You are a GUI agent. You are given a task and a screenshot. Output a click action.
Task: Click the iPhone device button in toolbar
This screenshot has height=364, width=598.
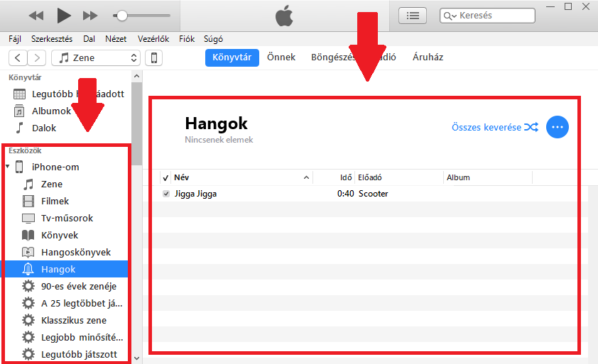[153, 58]
